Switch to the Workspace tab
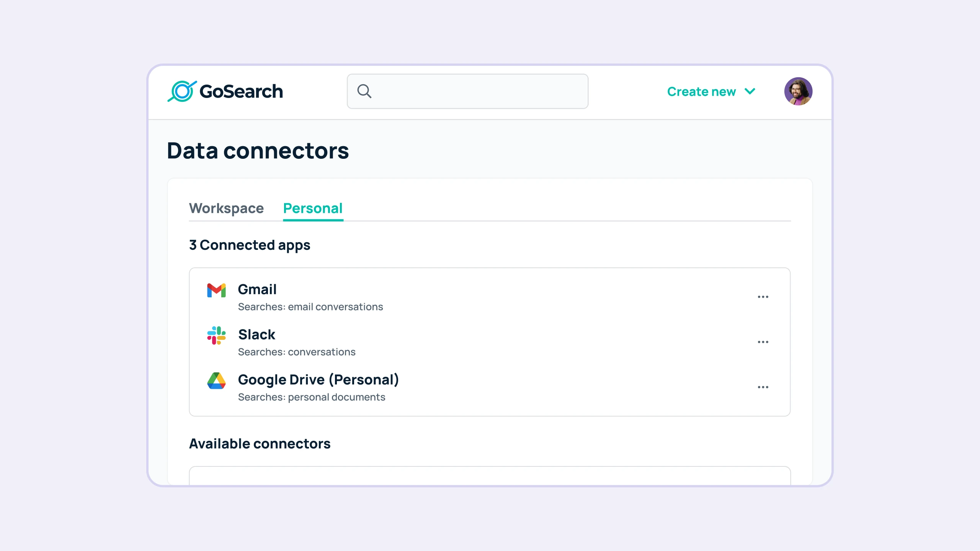The height and width of the screenshot is (551, 980). tap(227, 209)
